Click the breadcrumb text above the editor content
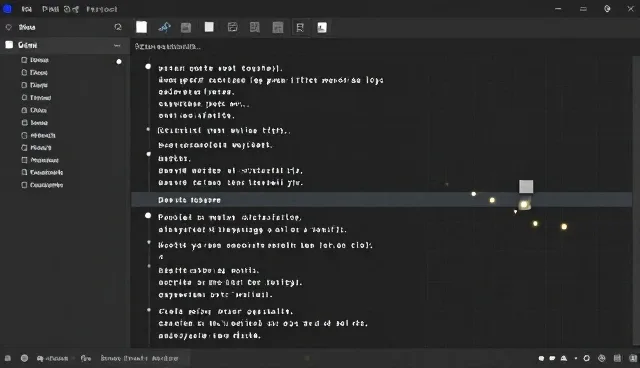Image resolution: width=640 pixels, height=368 pixels. coord(167,47)
